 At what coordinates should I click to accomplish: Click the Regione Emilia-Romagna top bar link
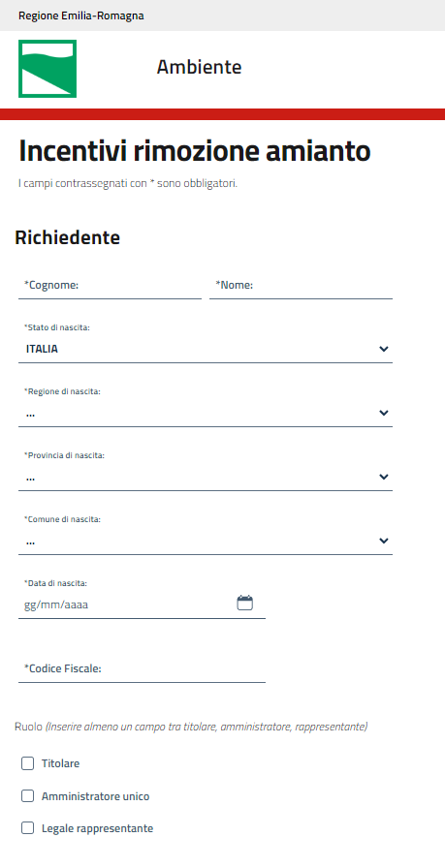[80, 15]
